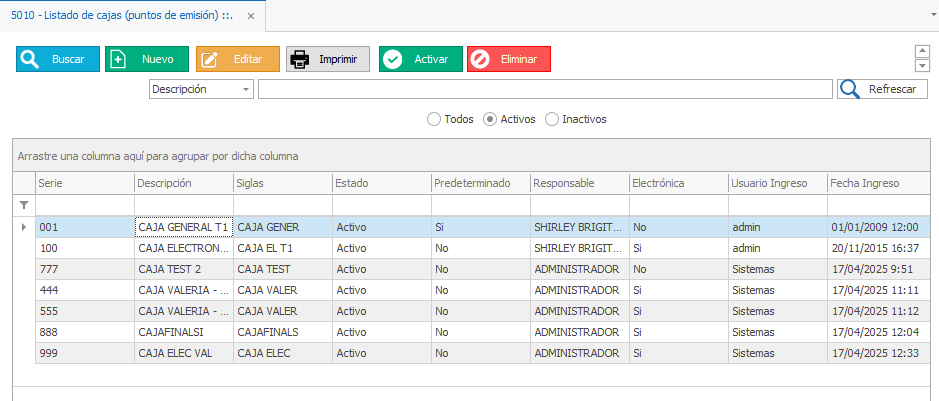Select the Todos radio button
This screenshot has width=939, height=401.
click(434, 119)
